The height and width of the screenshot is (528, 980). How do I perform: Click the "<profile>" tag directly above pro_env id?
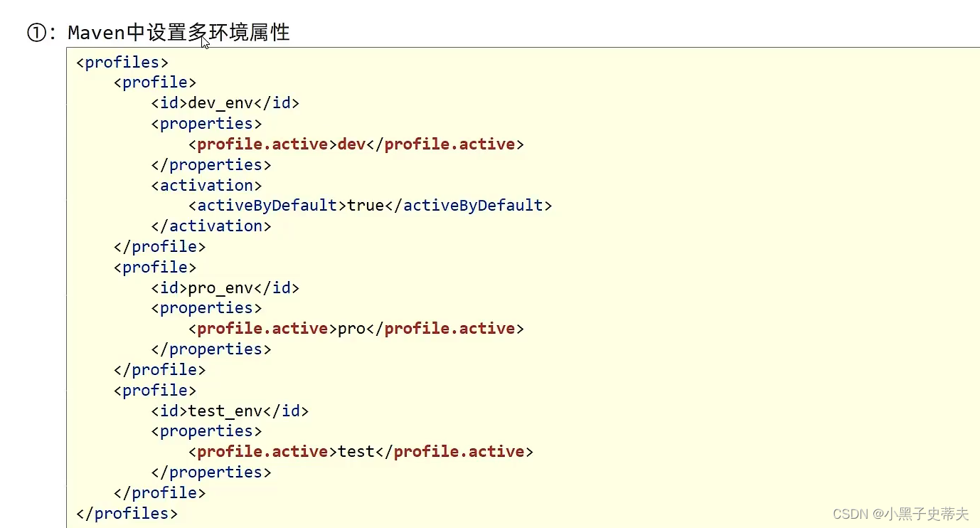pyautogui.click(x=155, y=267)
